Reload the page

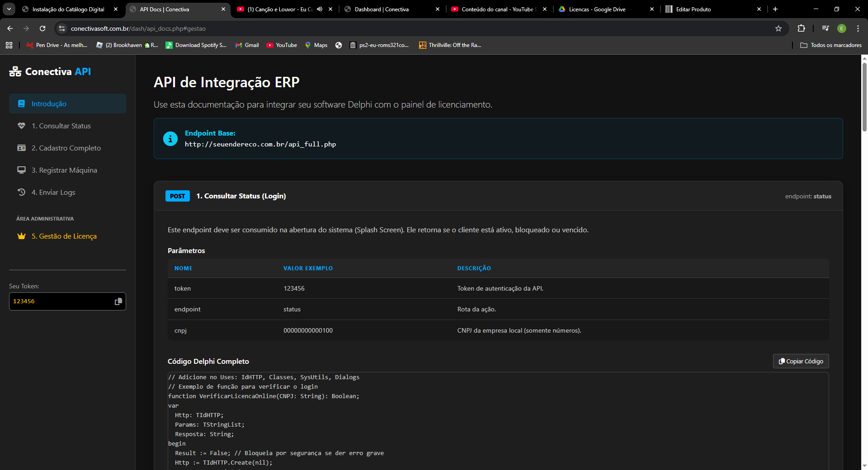[x=42, y=28]
